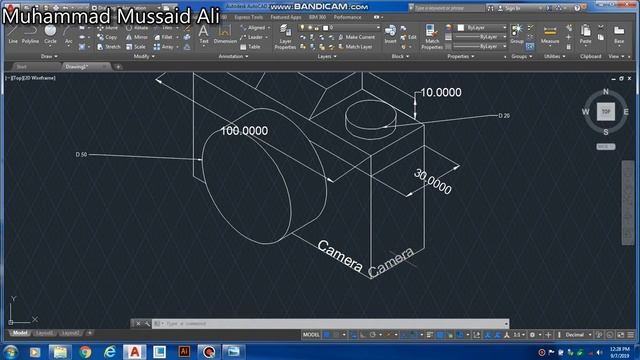Select the Line tool
This screenshot has width=640, height=360.
pos(13,35)
